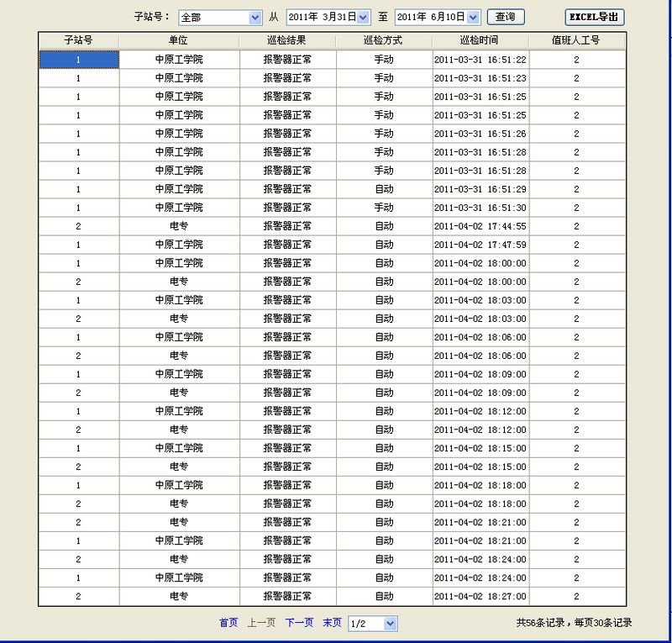672x643 pixels.
Task: Select time cell 2011-04-02 18:27:00
Action: tap(480, 596)
